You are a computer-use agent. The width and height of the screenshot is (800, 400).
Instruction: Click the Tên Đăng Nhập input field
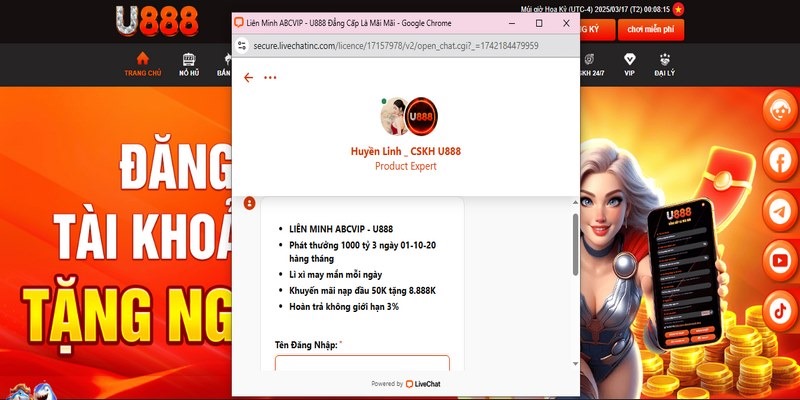tap(362, 363)
